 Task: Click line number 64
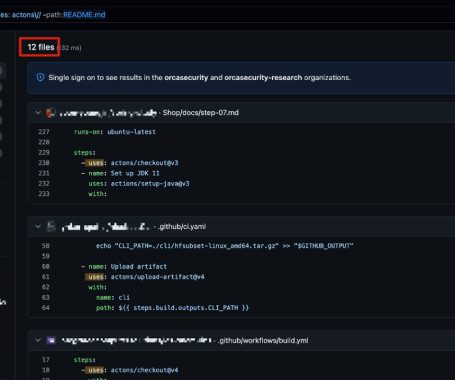click(45, 308)
